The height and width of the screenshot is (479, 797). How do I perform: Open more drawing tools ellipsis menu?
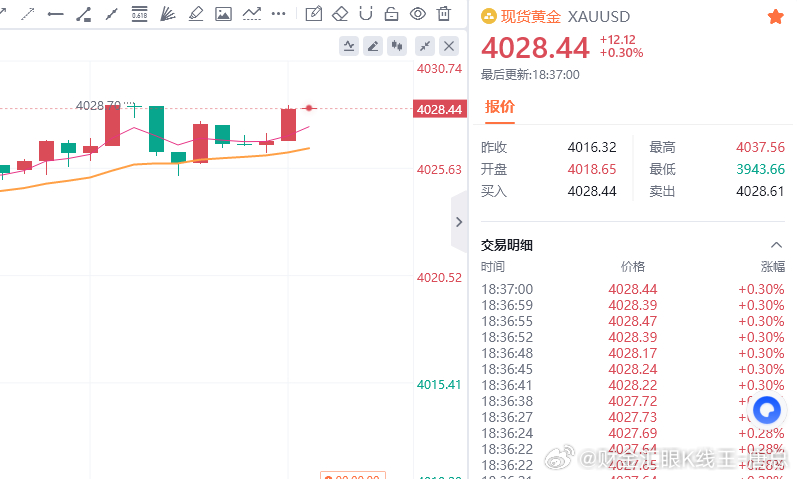(x=279, y=14)
